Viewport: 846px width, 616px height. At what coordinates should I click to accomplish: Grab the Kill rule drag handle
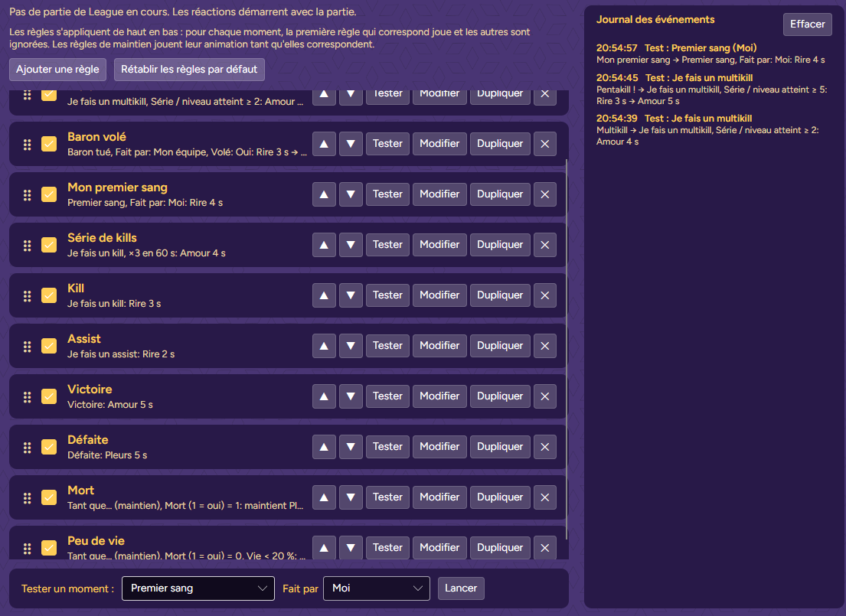pos(27,295)
